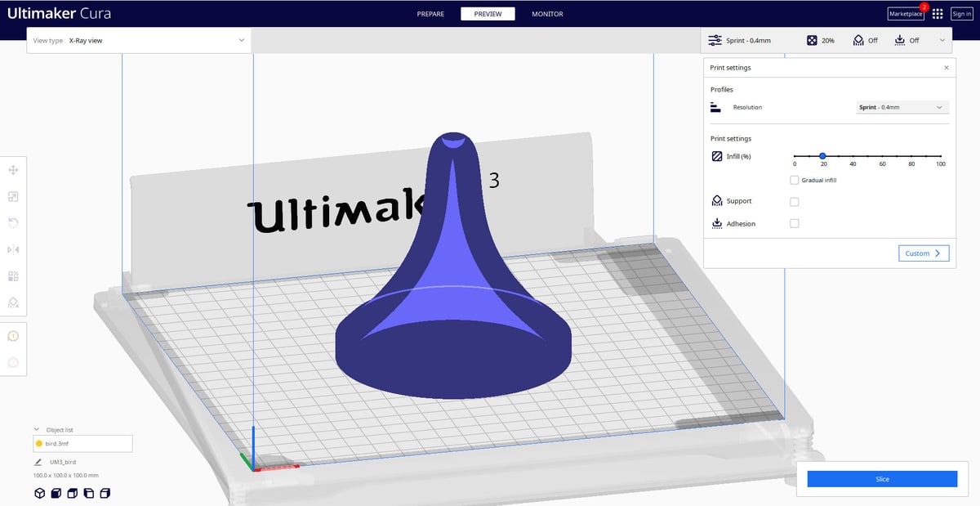The height and width of the screenshot is (506, 980).
Task: Open the Custom settings button
Action: coord(924,253)
